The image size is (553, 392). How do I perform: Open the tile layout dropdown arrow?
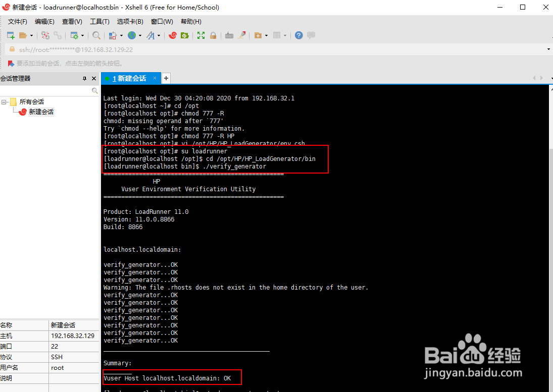point(285,36)
